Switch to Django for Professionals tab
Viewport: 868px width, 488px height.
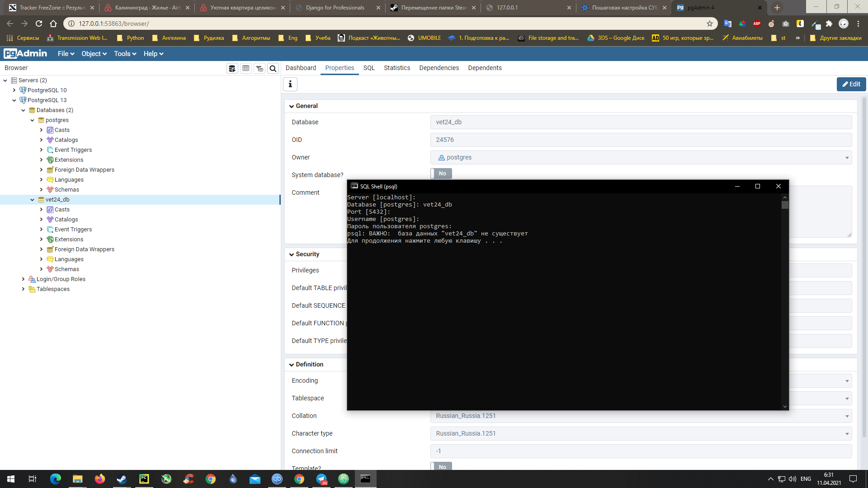[x=337, y=8]
